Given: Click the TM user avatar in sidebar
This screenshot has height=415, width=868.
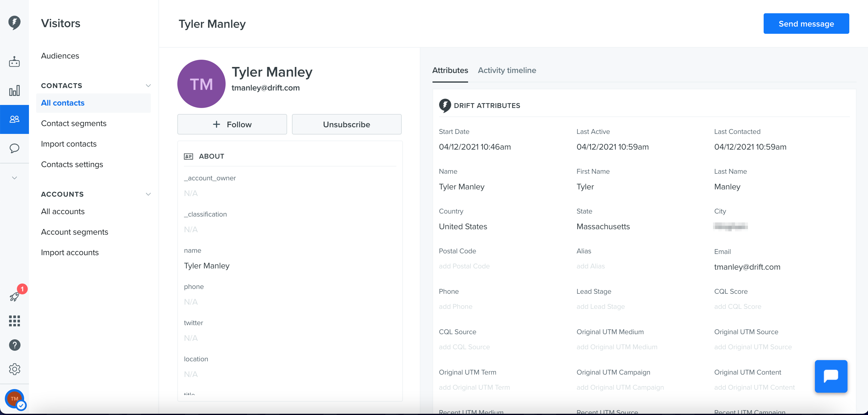Looking at the screenshot, I should 14,399.
